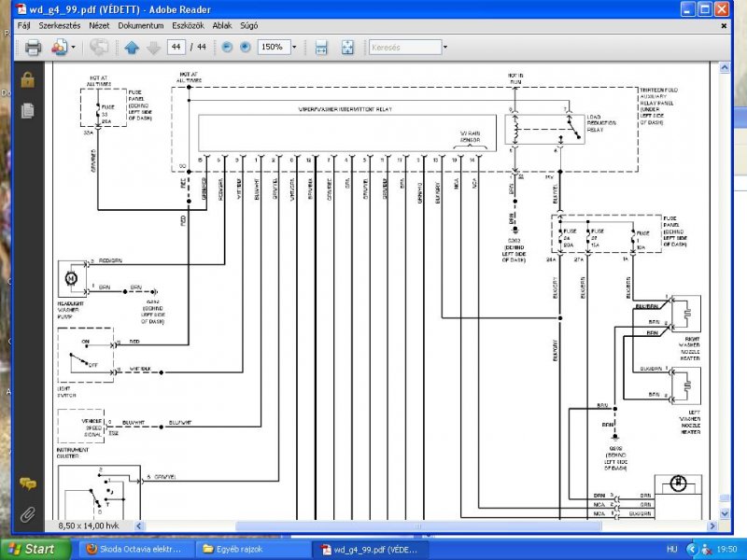Viewport: 747px width, 560px height.
Task: Click the next page down arrow
Action: tap(153, 48)
